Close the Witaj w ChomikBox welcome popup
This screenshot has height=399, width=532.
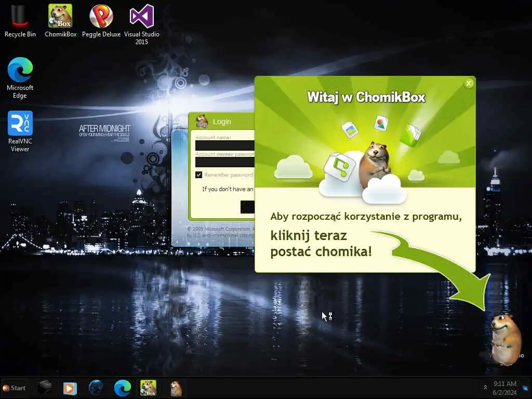point(469,84)
